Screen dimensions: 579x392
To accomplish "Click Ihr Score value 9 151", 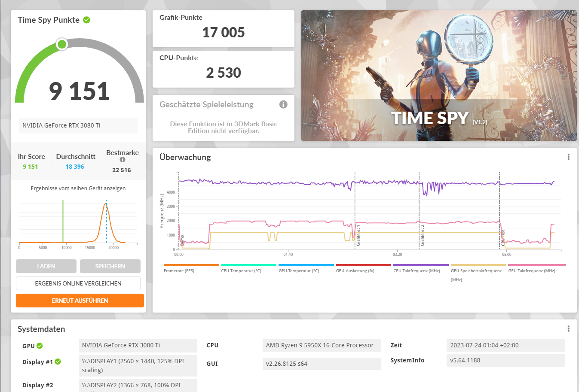I will pos(31,167).
